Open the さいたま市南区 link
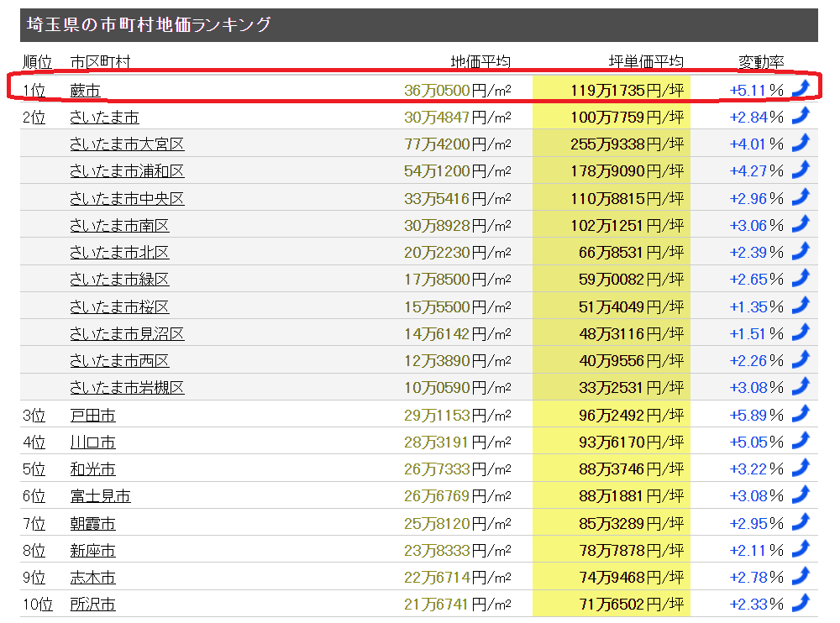 point(119,226)
